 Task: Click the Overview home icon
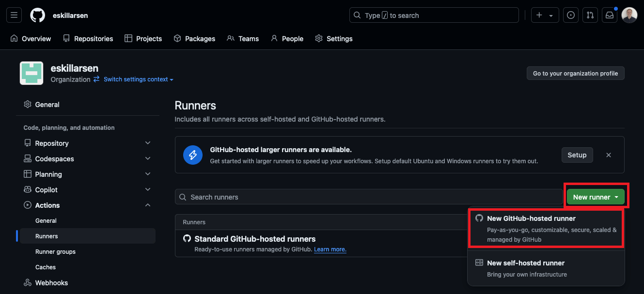coord(14,38)
